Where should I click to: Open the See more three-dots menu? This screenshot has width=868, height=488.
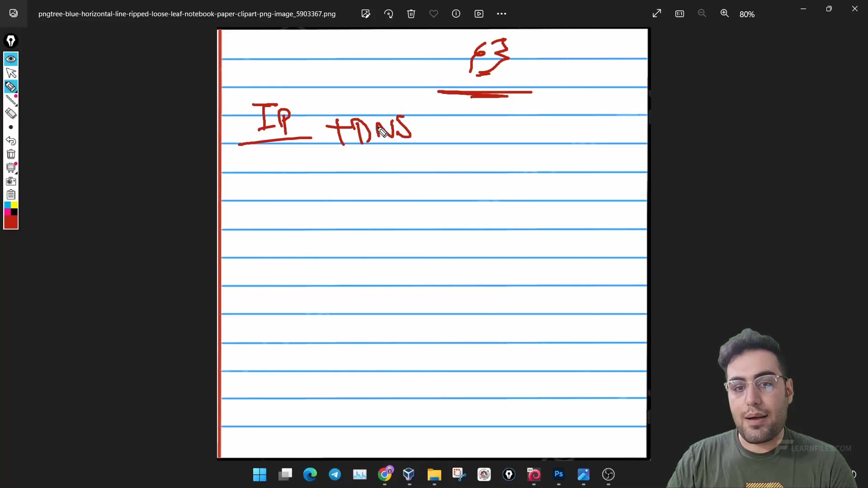501,14
